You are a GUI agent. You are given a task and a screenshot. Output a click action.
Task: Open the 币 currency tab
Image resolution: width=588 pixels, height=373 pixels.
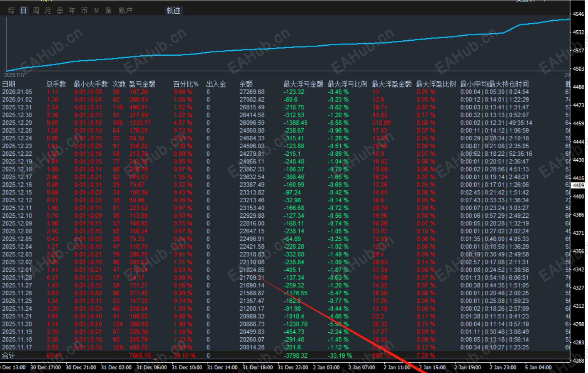pos(84,10)
